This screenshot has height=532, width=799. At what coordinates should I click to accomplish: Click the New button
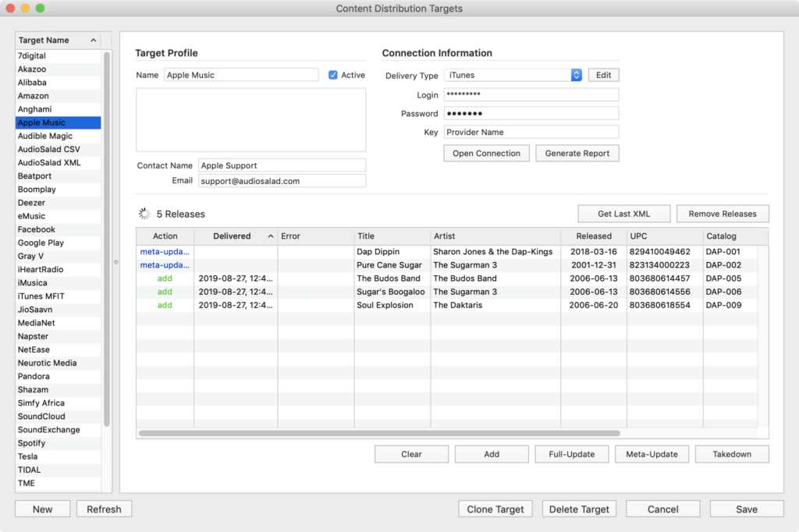[42, 509]
